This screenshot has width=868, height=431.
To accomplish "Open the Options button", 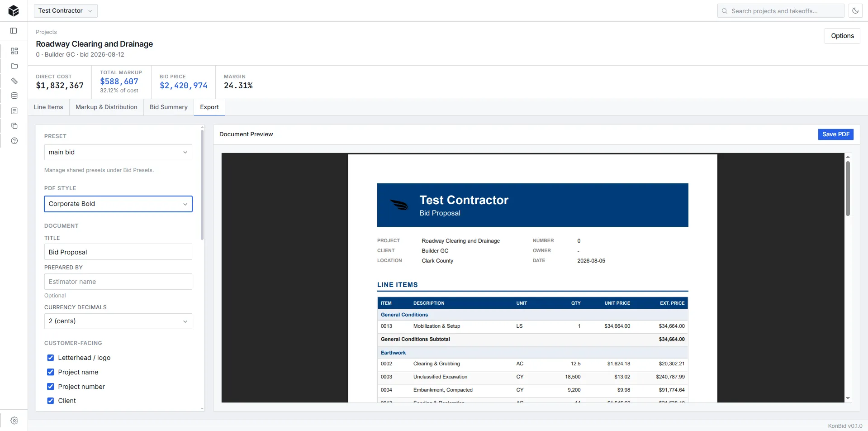I will pos(842,36).
